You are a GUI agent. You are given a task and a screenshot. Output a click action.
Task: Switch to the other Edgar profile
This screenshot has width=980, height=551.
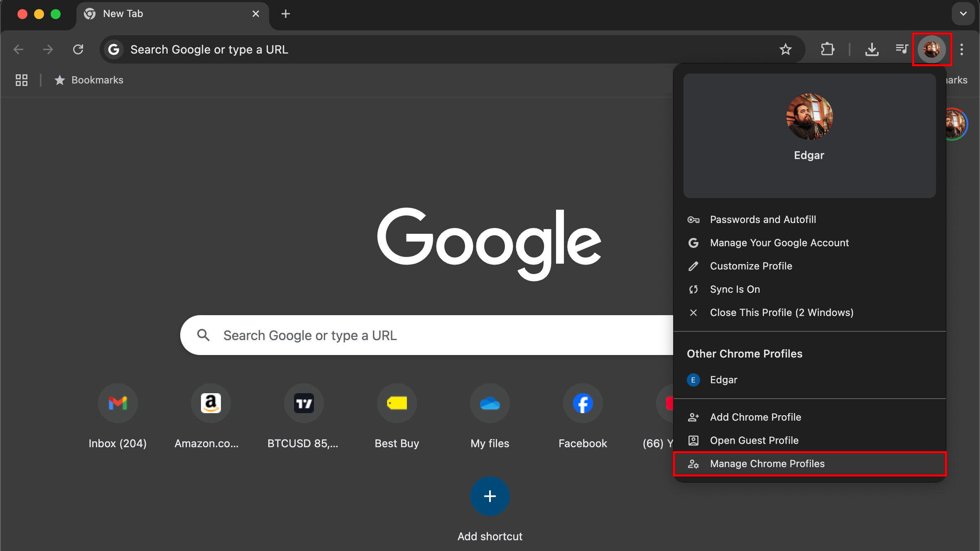click(723, 380)
